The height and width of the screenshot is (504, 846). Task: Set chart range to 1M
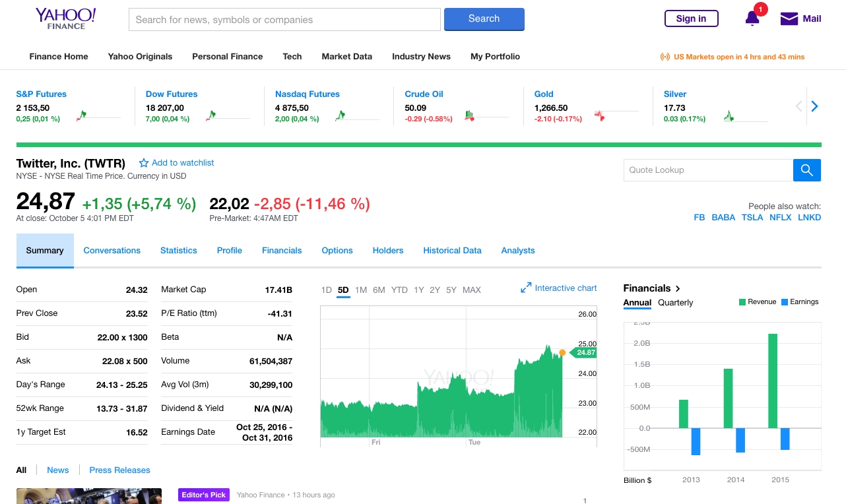[x=361, y=290]
